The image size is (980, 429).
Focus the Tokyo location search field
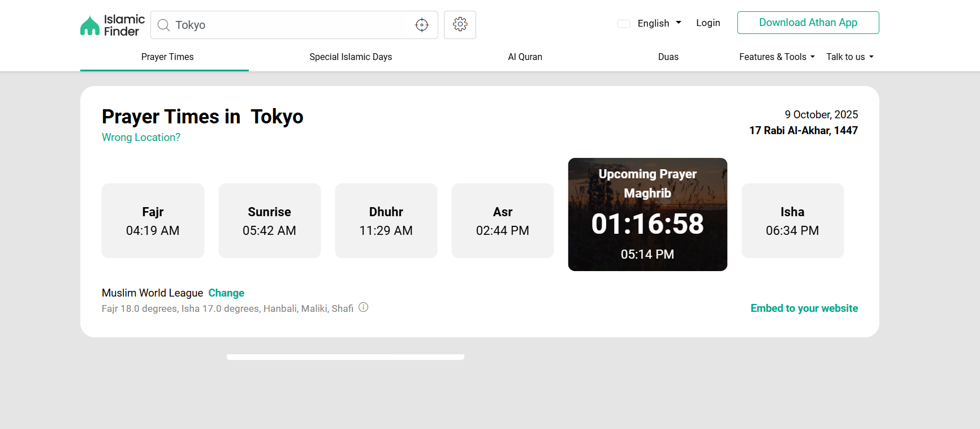pyautogui.click(x=294, y=25)
